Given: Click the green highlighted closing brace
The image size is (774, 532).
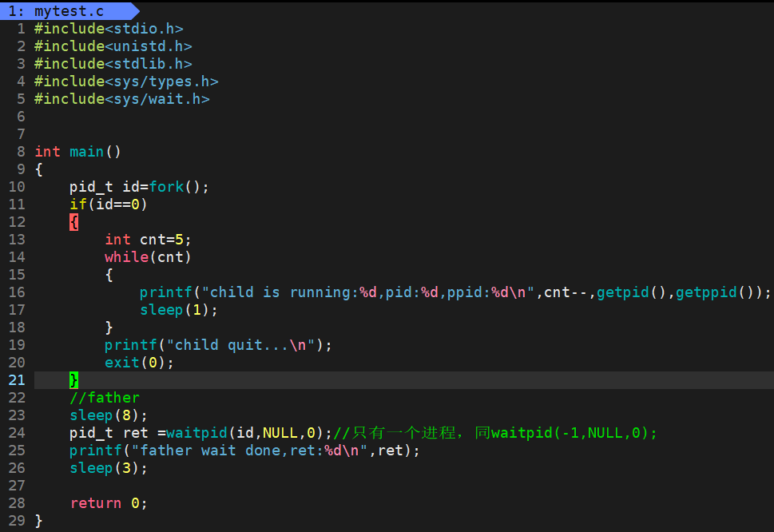Looking at the screenshot, I should pyautogui.click(x=74, y=380).
